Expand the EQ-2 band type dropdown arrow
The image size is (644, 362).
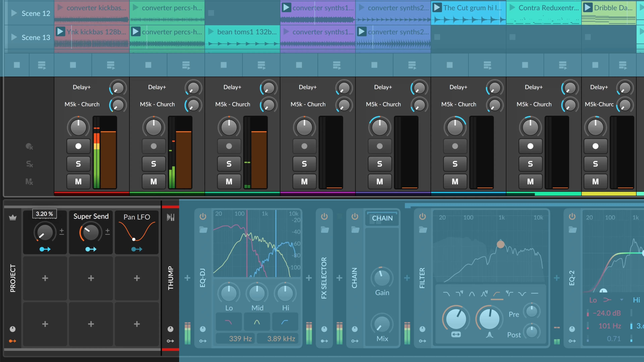point(622,300)
